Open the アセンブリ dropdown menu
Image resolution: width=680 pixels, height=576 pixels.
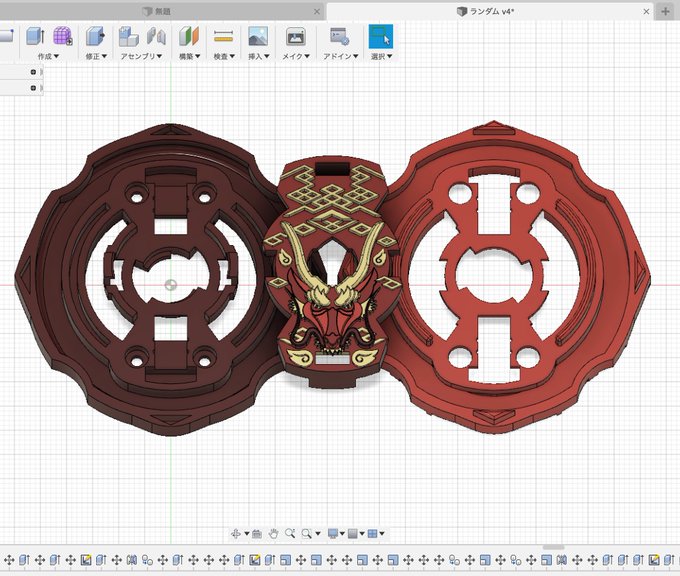pos(141,56)
